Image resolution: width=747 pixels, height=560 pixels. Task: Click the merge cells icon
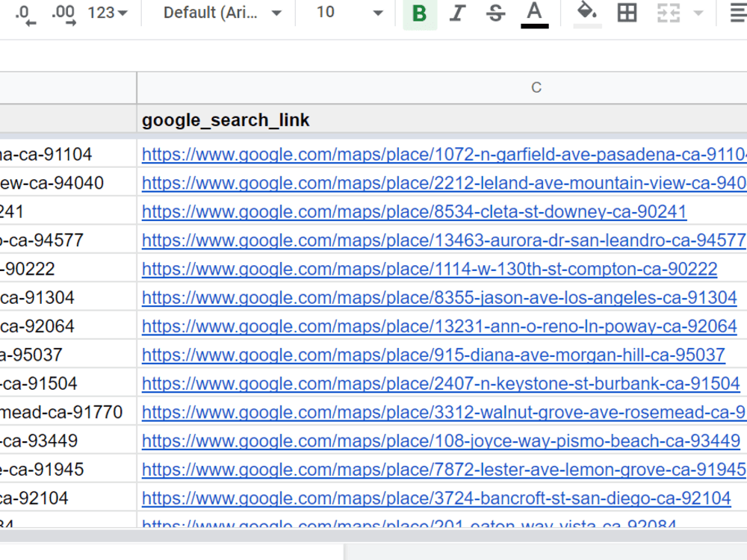669,13
